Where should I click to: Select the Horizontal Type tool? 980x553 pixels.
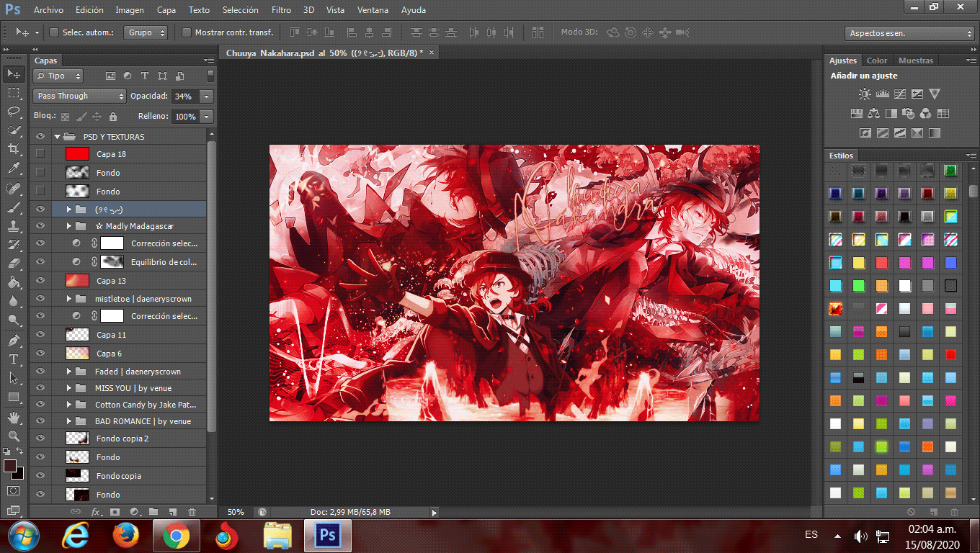pos(14,359)
